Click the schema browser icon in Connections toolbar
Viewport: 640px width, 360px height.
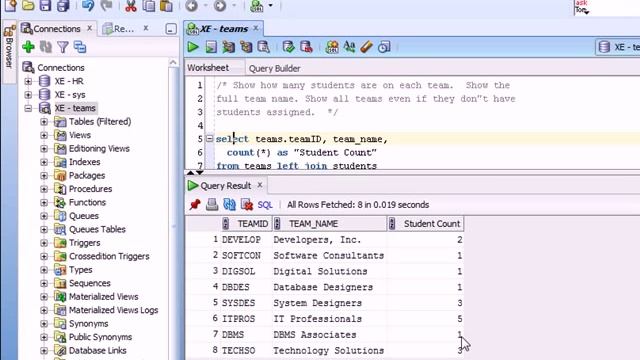(x=80, y=47)
